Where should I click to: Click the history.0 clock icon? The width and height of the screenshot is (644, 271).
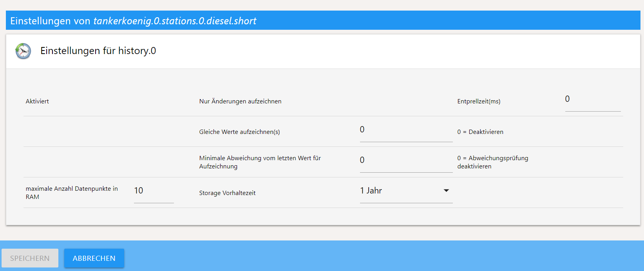(23, 51)
